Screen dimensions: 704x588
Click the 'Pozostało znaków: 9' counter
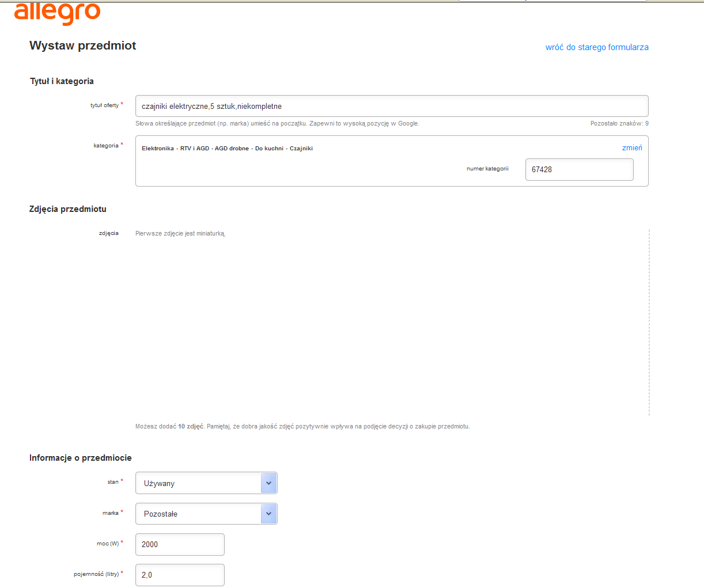pos(619,124)
